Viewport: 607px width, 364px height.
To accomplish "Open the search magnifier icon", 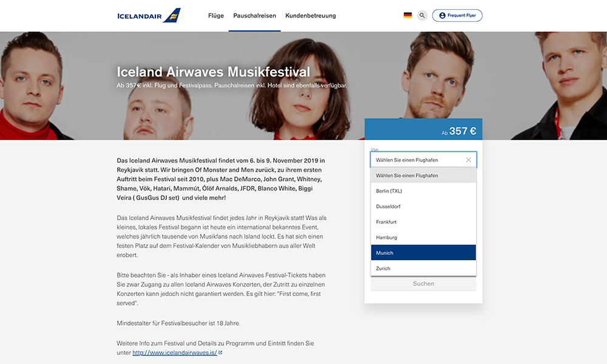I will click(422, 16).
